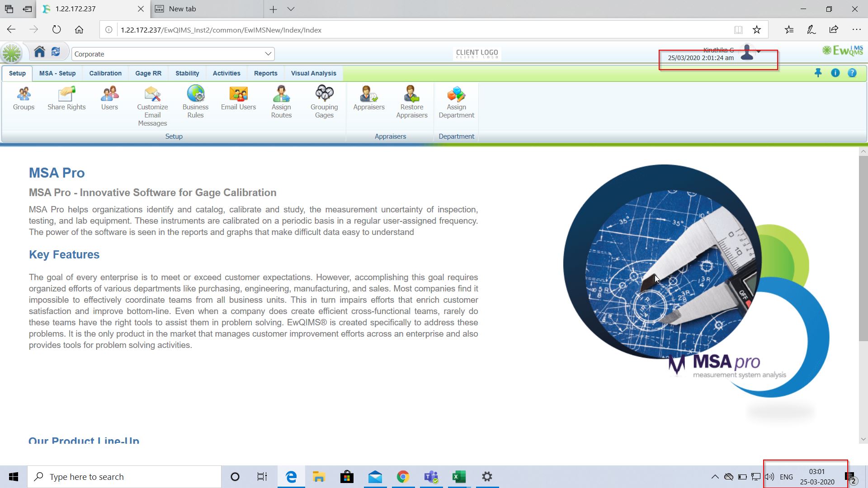Switch to the Gage RR tab
868x488 pixels.
(x=148, y=73)
